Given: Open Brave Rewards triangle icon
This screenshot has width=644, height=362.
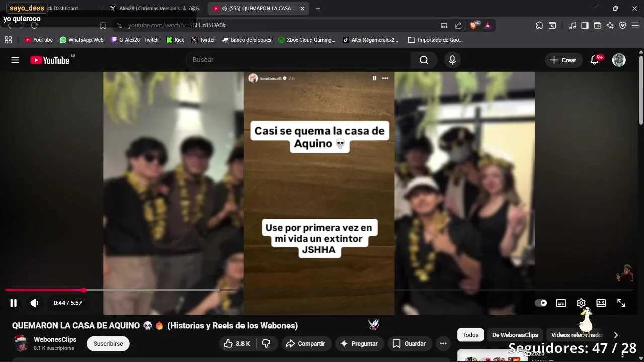Looking at the screenshot, I should pyautogui.click(x=488, y=25).
